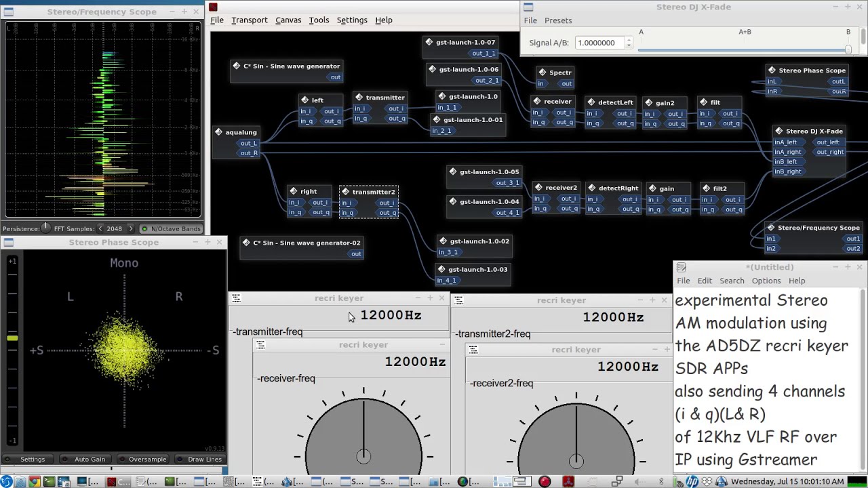This screenshot has width=868, height=488.
Task: Click the Stereo Phase Scope node icon
Action: click(772, 70)
